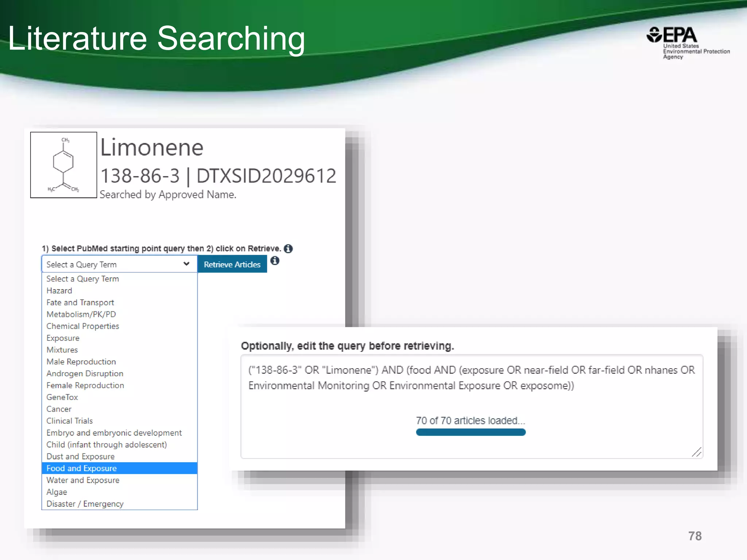
Task: Choose Algae from the query list
Action: coord(119,492)
